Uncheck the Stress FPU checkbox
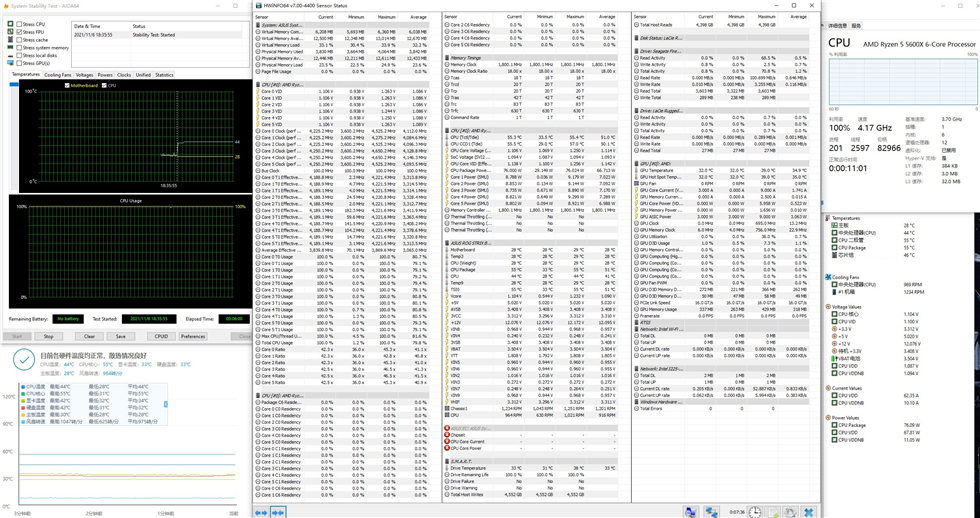Screen dimensions: 980x518 (x=19, y=32)
